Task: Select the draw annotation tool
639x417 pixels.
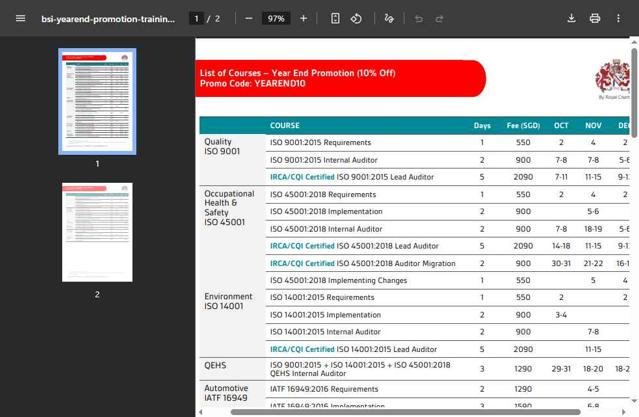Action: point(389,18)
